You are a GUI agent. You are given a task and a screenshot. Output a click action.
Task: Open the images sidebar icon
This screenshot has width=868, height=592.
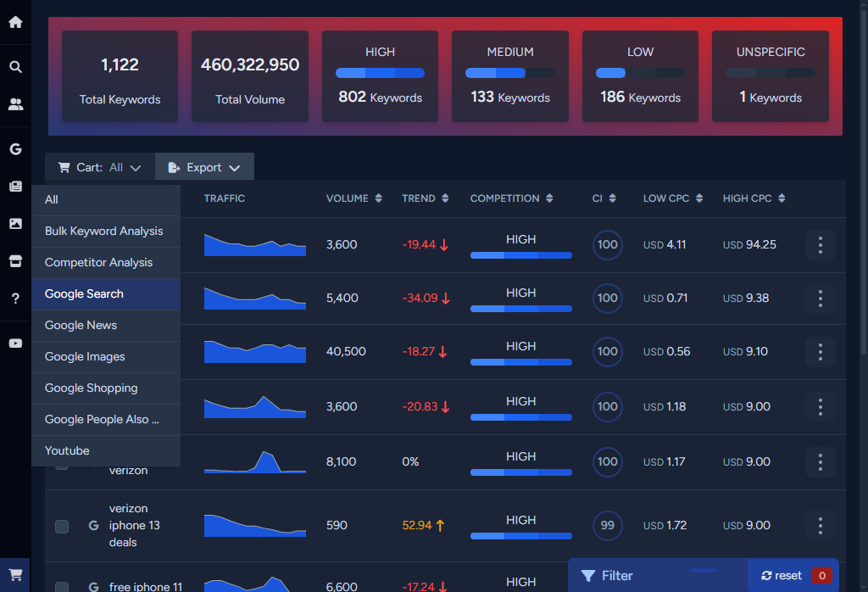pos(15,224)
